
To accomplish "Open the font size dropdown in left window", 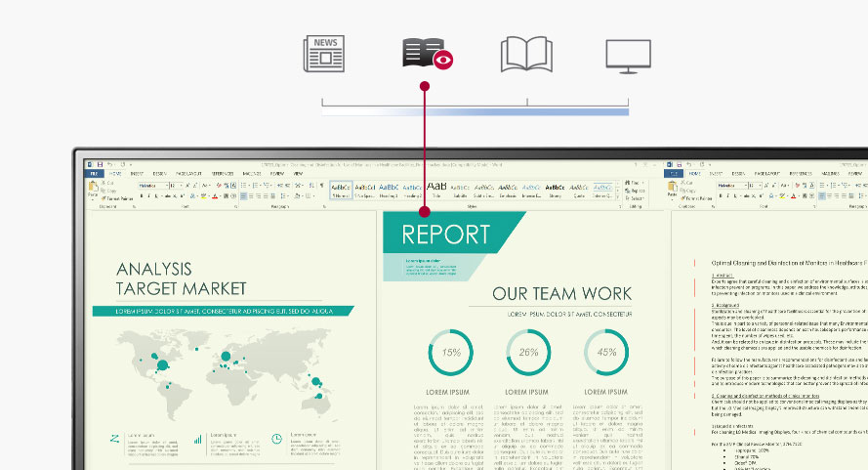I will pos(183,185).
